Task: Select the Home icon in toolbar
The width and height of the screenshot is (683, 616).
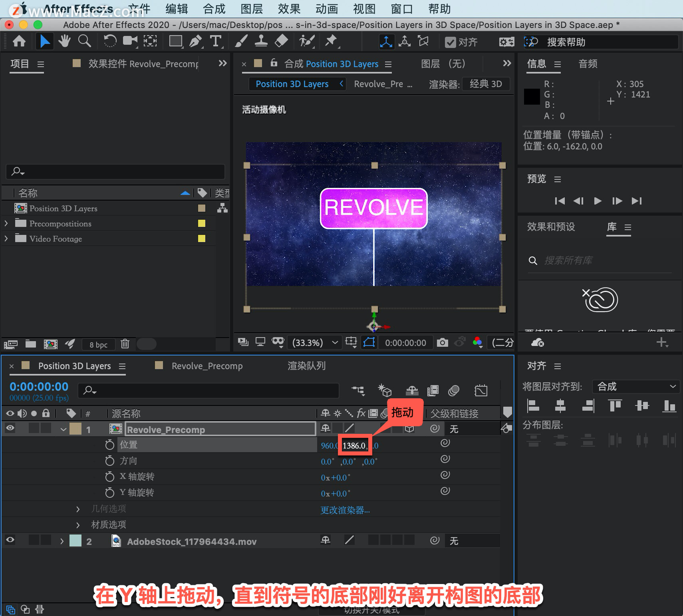Action: 19,41
